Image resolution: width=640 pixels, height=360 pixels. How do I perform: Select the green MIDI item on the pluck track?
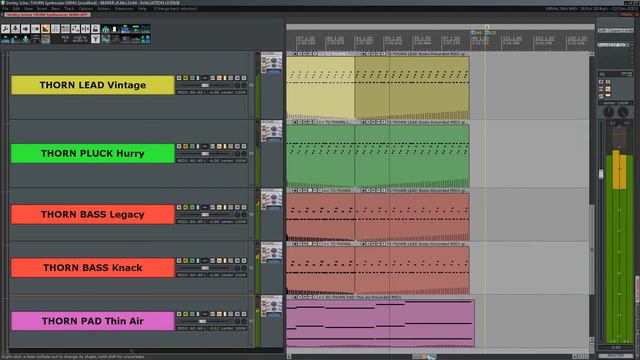pos(378,156)
